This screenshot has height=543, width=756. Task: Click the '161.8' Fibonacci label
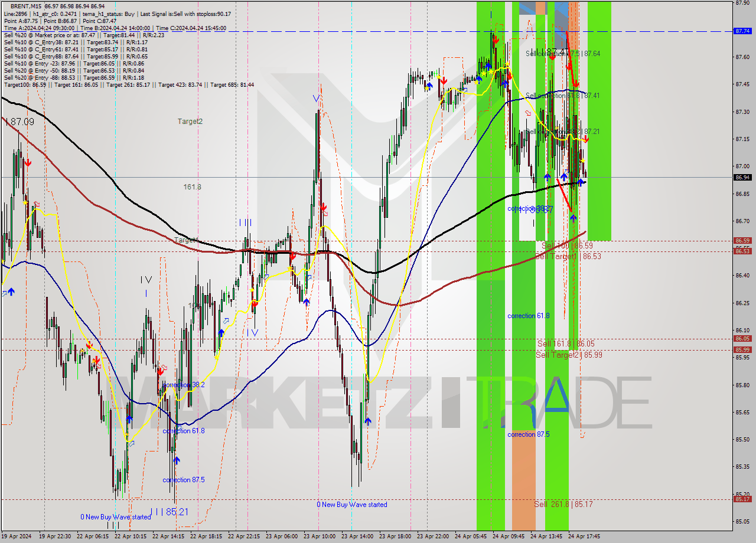[x=192, y=187]
